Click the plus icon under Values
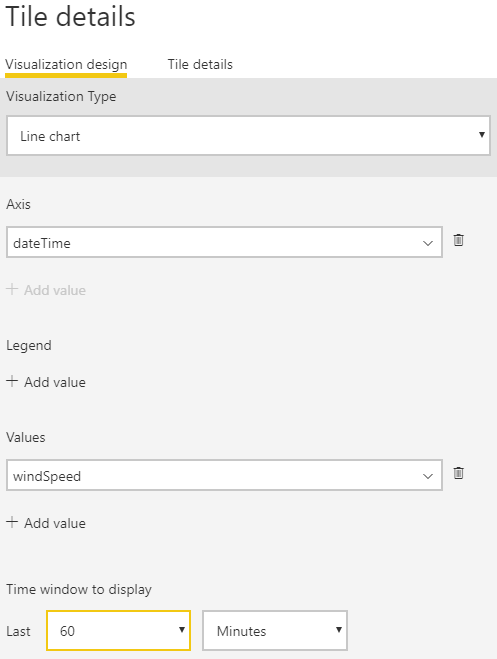Screen dimensions: 497x659 point(12,522)
